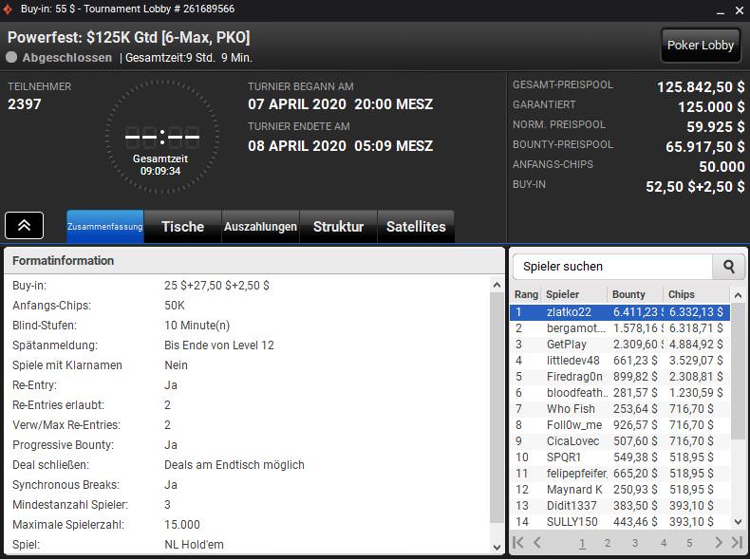Select player GetPlay in the ranking list
Screen dimensions: 750x560
coord(566,345)
